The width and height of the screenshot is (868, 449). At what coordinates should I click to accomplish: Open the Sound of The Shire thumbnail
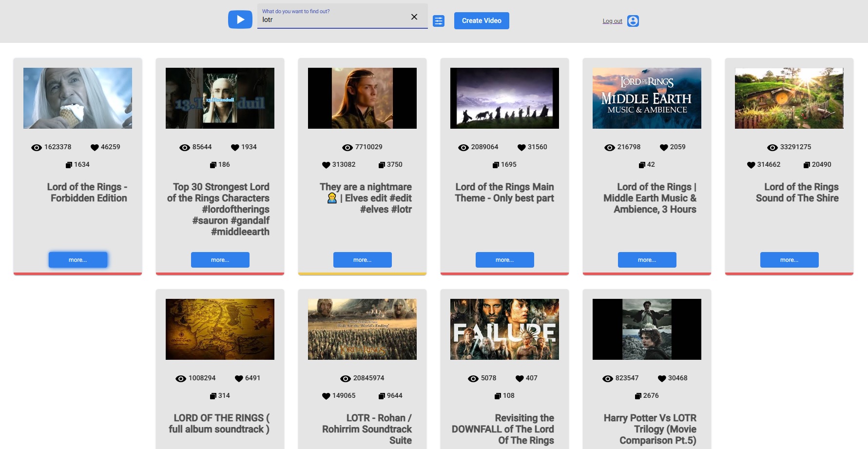789,98
